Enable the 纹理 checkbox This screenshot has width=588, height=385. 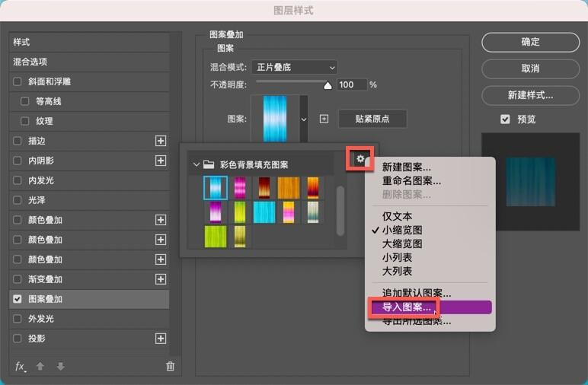[24, 121]
